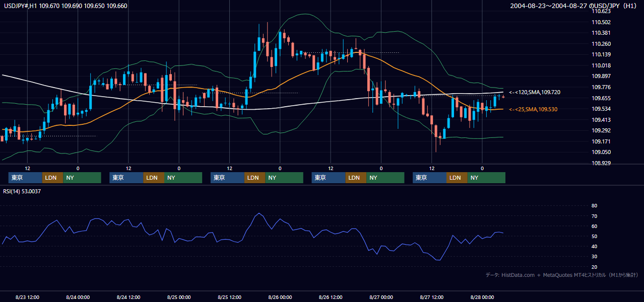Click the 8/24 00:00 date label

(78, 297)
